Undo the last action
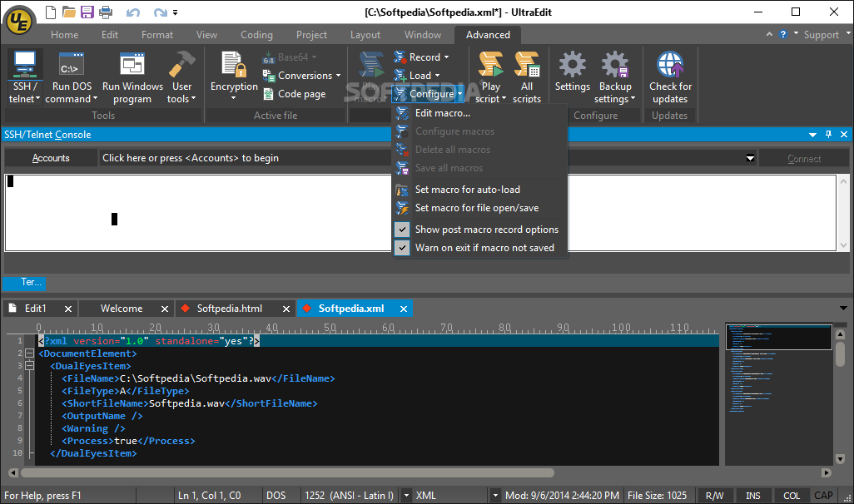Screen dimensions: 854x504 pos(133,12)
